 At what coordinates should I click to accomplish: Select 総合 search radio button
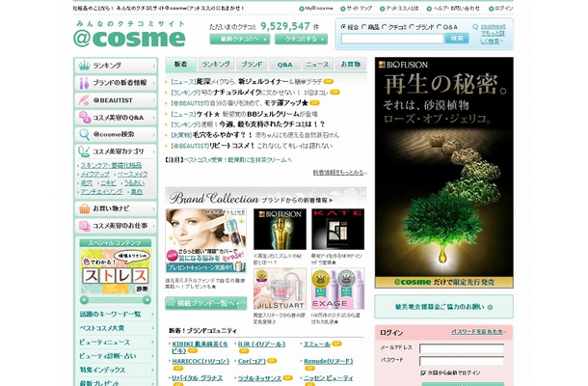point(343,27)
